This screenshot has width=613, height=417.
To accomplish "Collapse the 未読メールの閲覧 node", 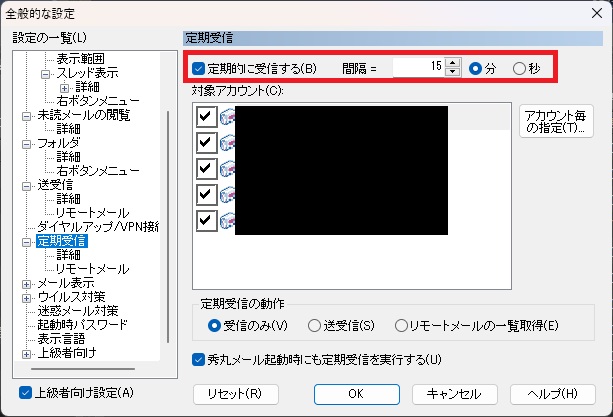I will [27, 116].
